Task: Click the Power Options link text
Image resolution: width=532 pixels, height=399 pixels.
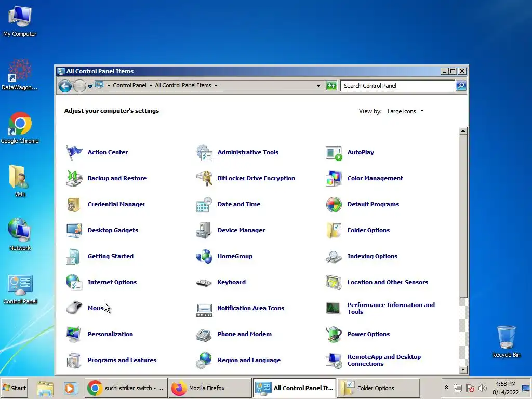Action: (x=368, y=334)
